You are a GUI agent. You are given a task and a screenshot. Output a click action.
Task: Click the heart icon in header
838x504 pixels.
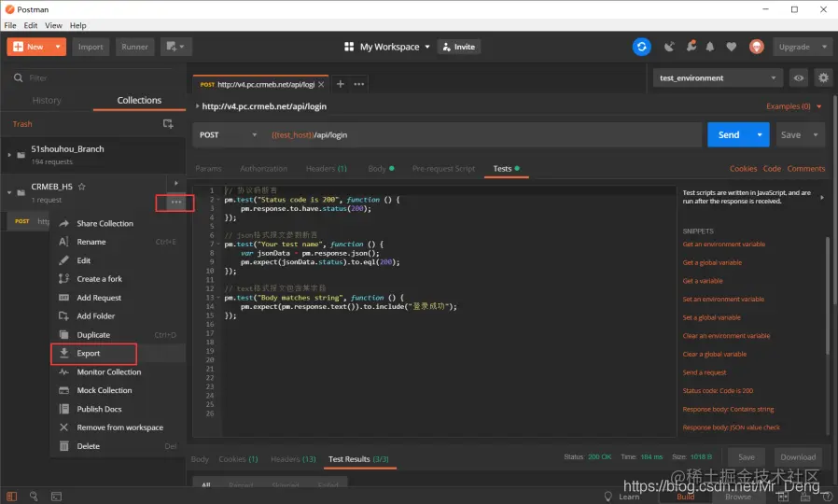pyautogui.click(x=731, y=47)
